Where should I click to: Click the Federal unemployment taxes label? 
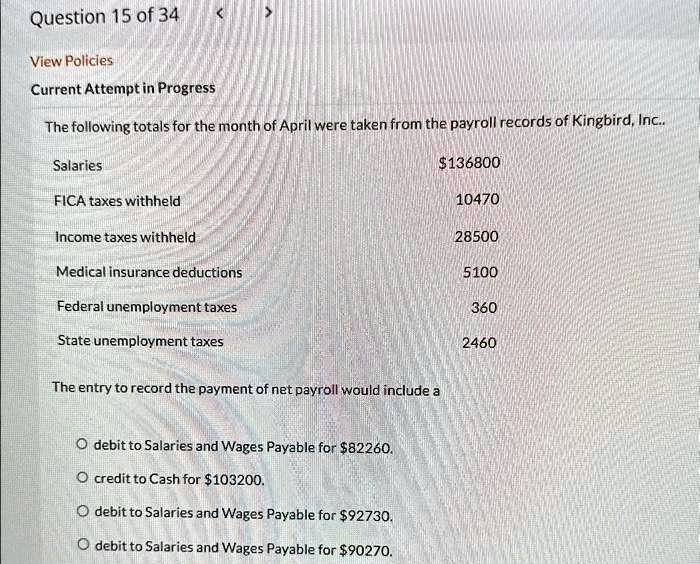point(146,307)
